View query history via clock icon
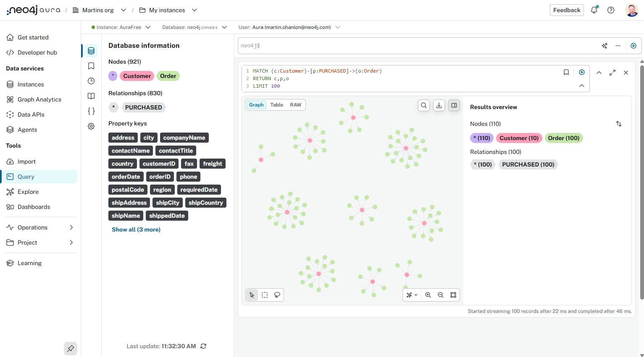This screenshot has width=644, height=357. [91, 81]
